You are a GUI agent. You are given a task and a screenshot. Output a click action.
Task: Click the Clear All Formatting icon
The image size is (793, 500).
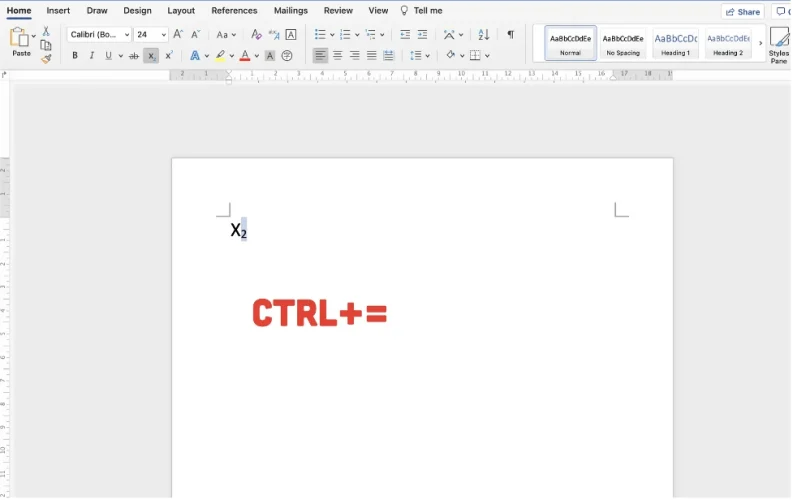pos(256,35)
